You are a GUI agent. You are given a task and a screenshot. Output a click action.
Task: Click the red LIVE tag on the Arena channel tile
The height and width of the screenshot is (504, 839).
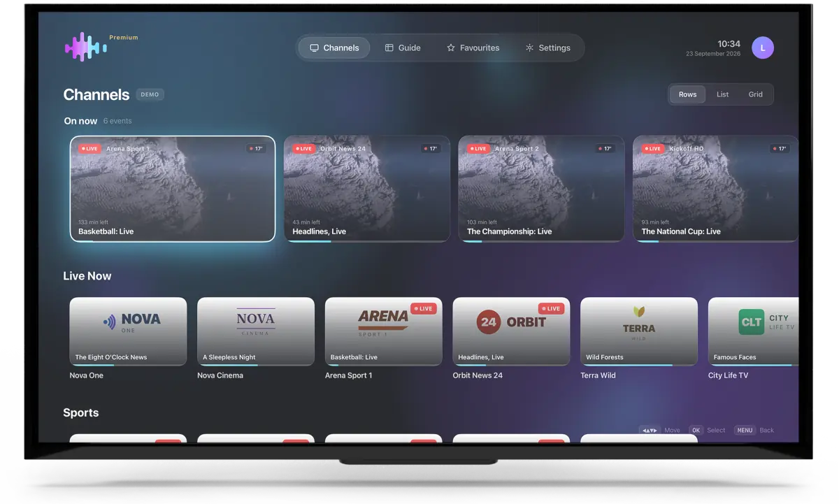coord(423,308)
